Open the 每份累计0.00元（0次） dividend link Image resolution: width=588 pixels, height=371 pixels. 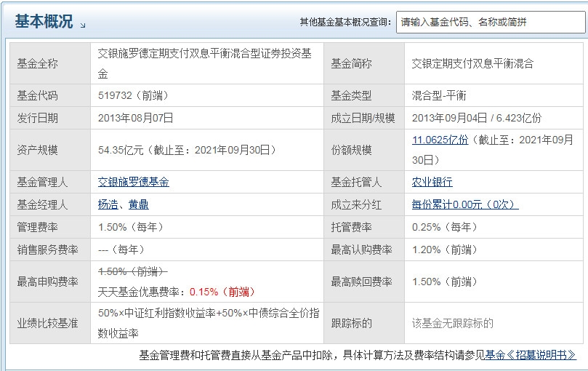click(x=465, y=204)
